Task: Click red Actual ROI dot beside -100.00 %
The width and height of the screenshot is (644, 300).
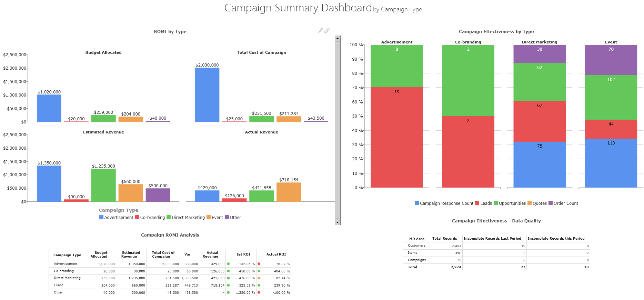Action: coord(259,292)
